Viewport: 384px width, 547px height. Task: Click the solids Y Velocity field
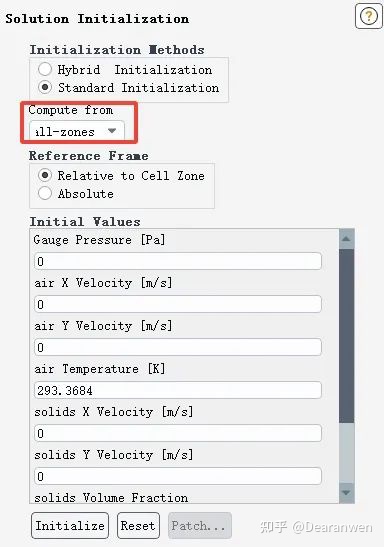click(178, 476)
